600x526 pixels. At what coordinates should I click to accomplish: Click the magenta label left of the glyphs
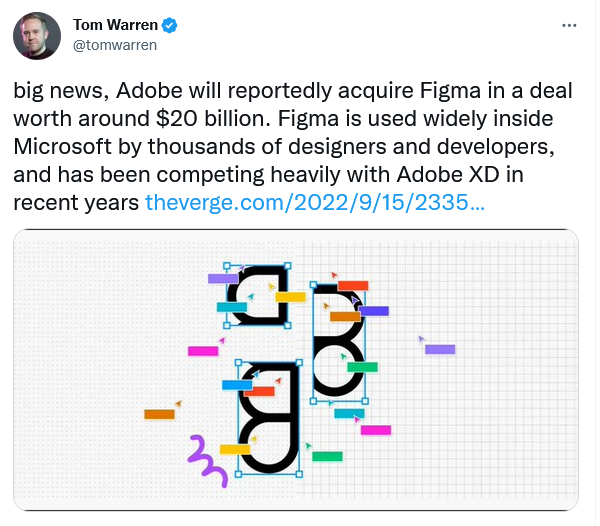tap(203, 351)
